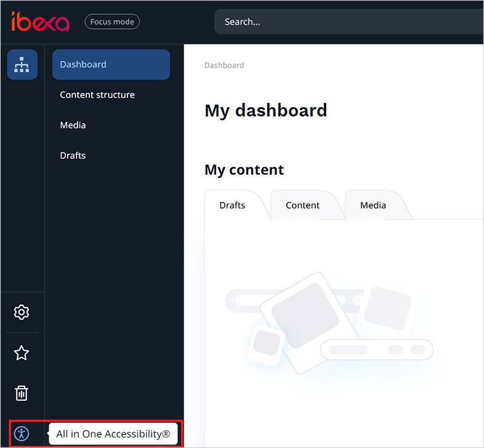This screenshot has height=448, width=484.
Task: Open Content structure menu item
Action: click(x=97, y=95)
